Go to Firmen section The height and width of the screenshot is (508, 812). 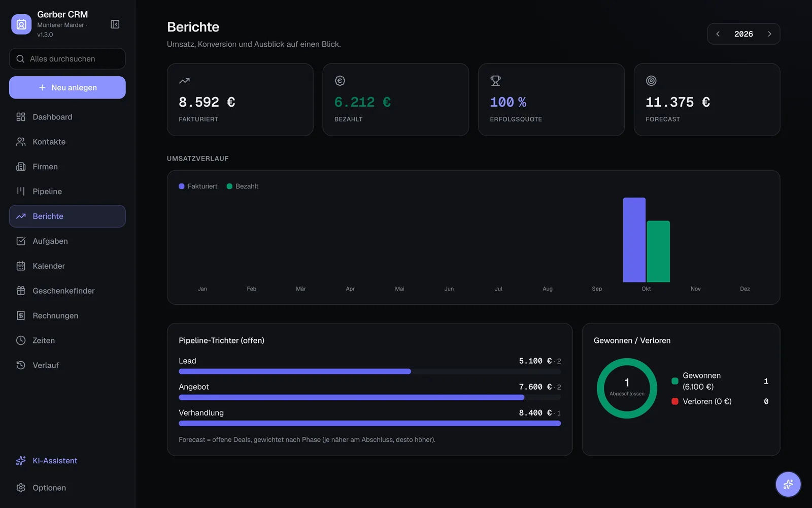click(67, 167)
